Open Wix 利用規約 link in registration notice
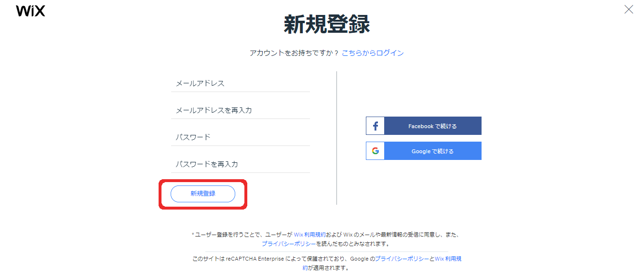 309,235
